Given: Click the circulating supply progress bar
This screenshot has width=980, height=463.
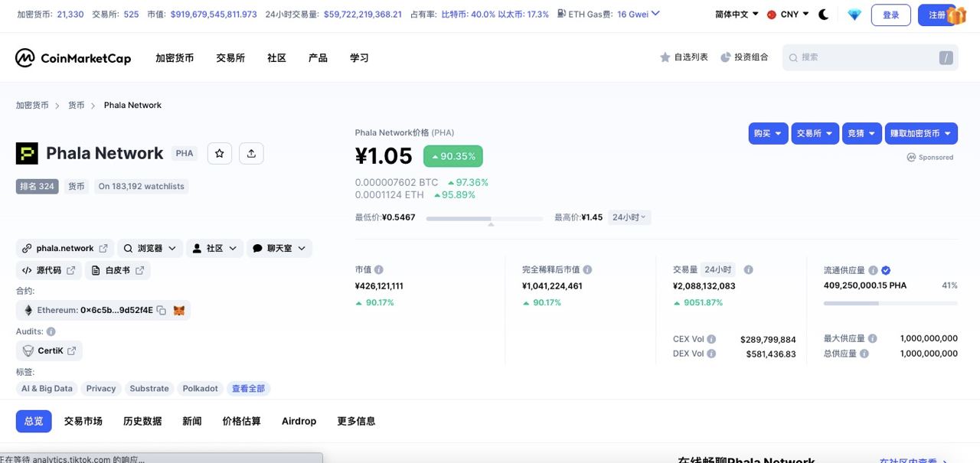Looking at the screenshot, I should [890, 303].
